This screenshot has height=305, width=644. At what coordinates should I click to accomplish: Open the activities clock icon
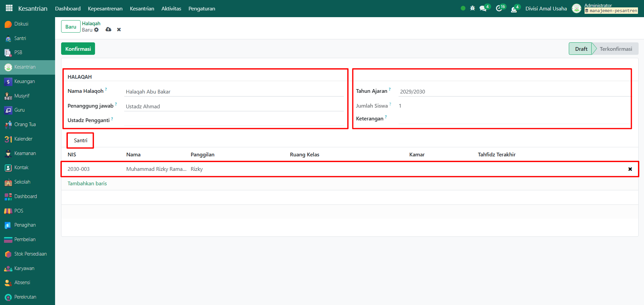pos(499,8)
